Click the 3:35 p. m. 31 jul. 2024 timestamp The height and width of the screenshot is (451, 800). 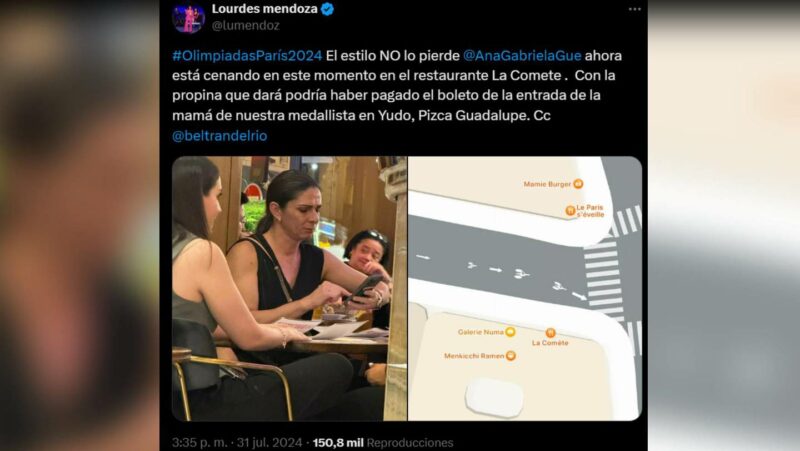pos(237,442)
